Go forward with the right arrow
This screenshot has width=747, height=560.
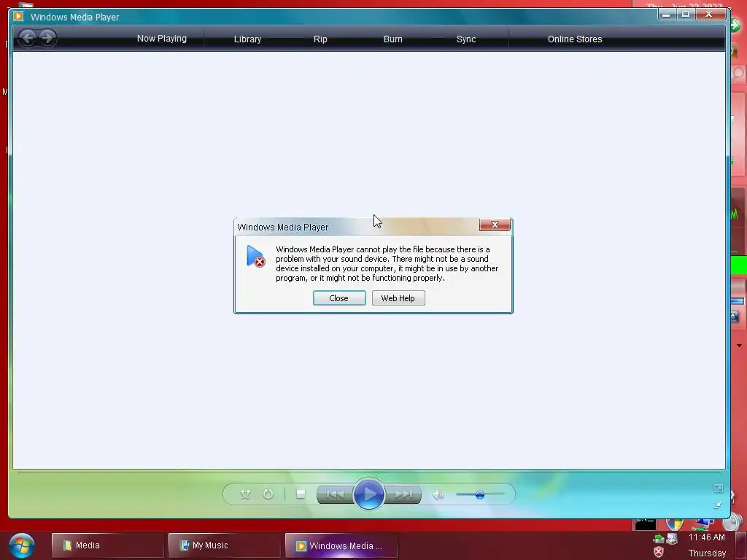click(x=47, y=38)
